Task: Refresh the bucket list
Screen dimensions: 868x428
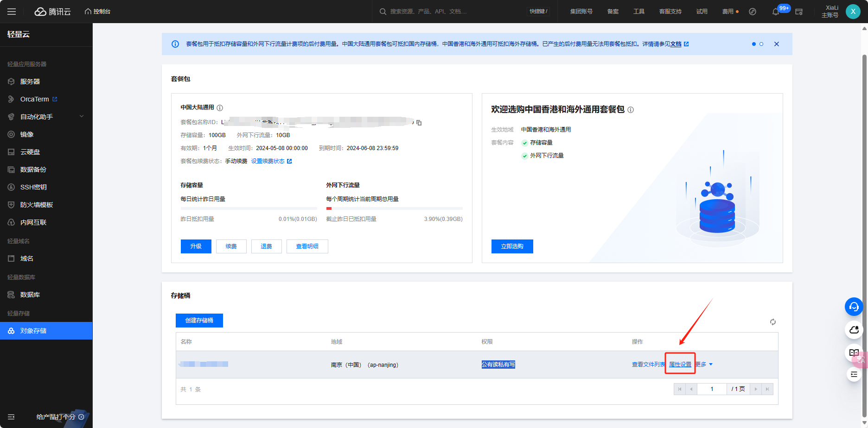Action: coord(773,322)
